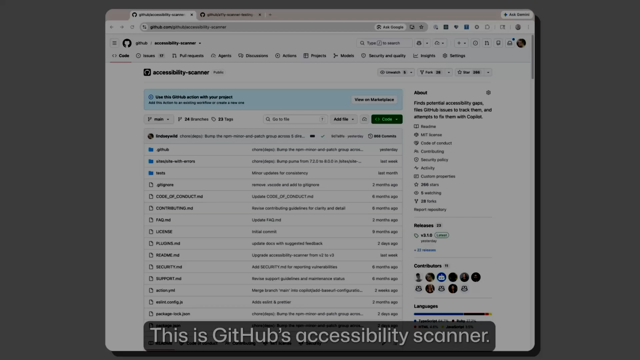Screen dimensions: 640x360
Task: Expand the commit message ellipsis button
Action: tap(312, 136)
